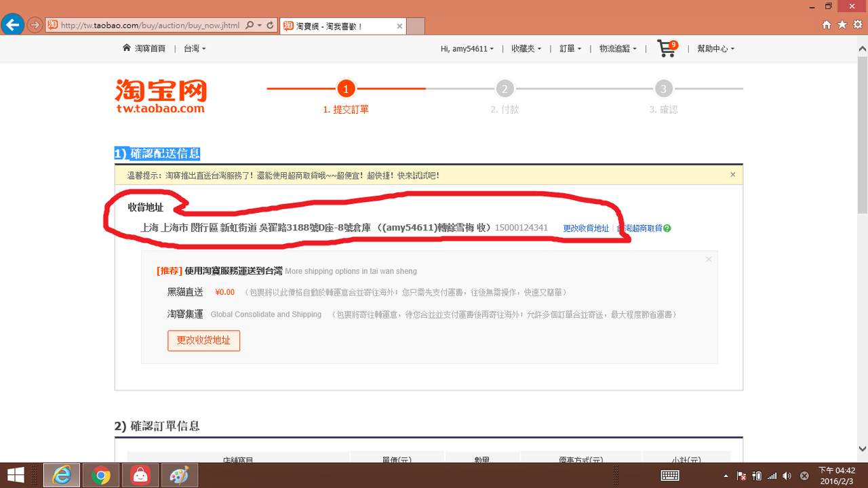Viewport: 868px width, 488px height.
Task: Click the circled X tray icon
Action: [x=804, y=476]
